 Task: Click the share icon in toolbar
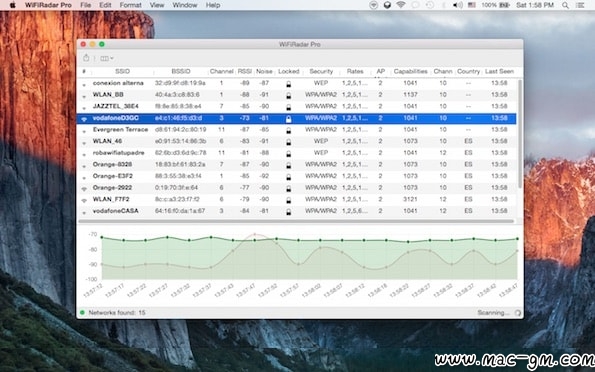[x=86, y=58]
